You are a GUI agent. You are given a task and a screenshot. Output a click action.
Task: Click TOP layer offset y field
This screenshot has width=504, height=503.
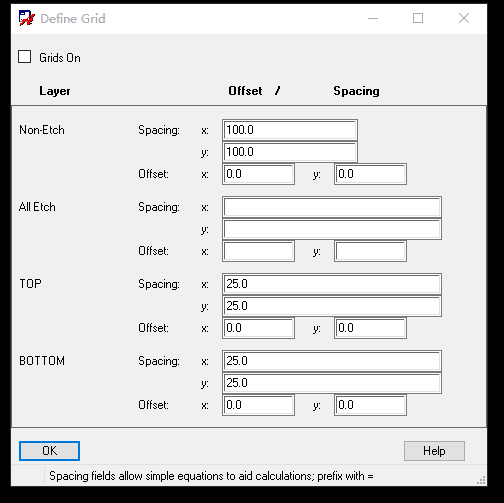click(370, 328)
